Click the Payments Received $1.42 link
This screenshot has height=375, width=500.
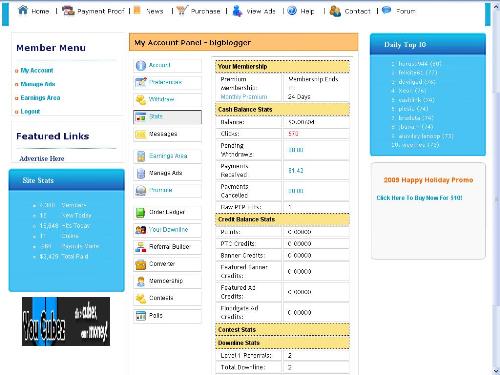(x=296, y=171)
